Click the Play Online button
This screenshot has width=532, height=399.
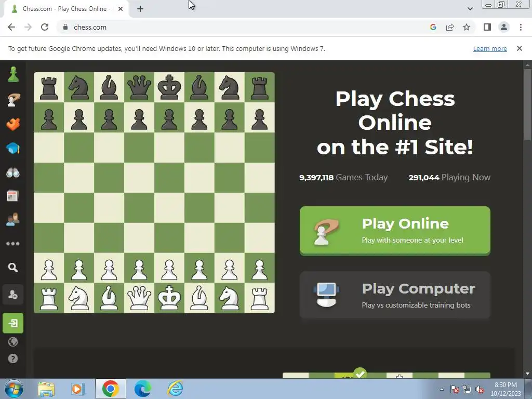(395, 231)
